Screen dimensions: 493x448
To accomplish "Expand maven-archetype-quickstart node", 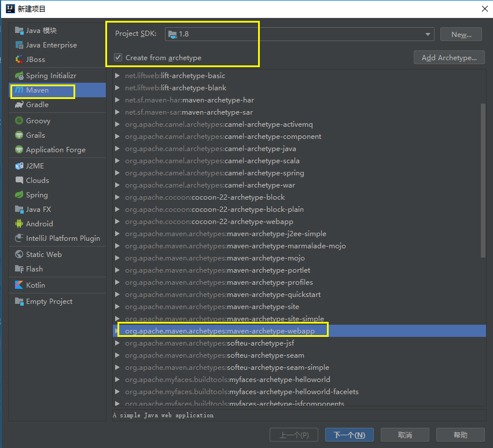I will (117, 295).
